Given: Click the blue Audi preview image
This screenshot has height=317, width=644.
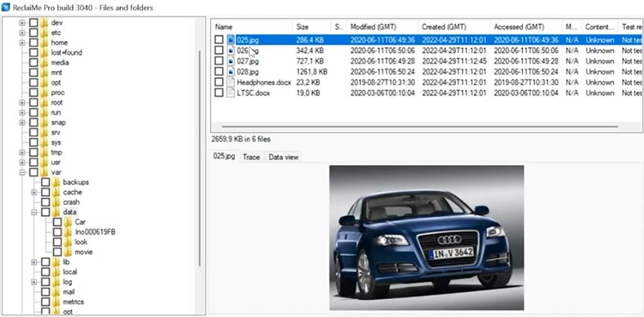Looking at the screenshot, I should [x=427, y=238].
